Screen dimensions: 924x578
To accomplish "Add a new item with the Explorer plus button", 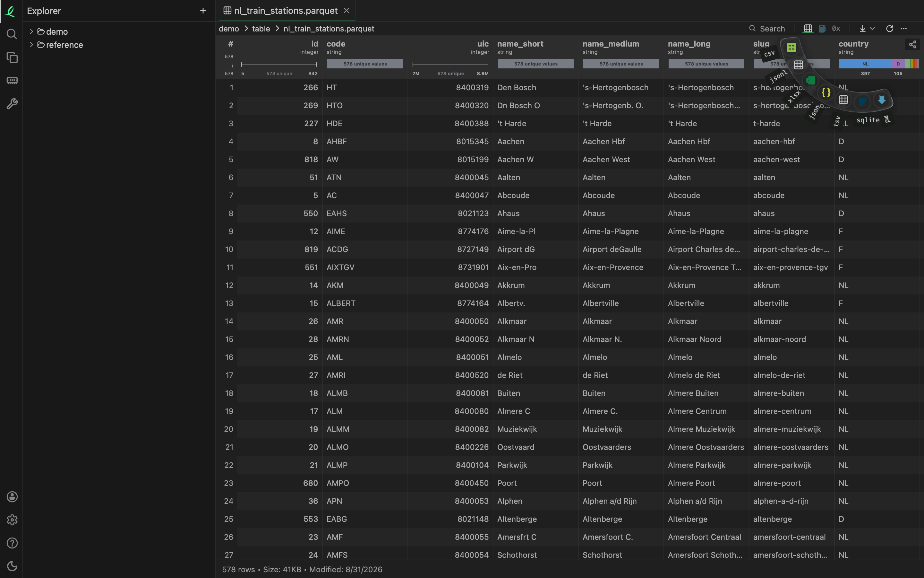I will (203, 11).
